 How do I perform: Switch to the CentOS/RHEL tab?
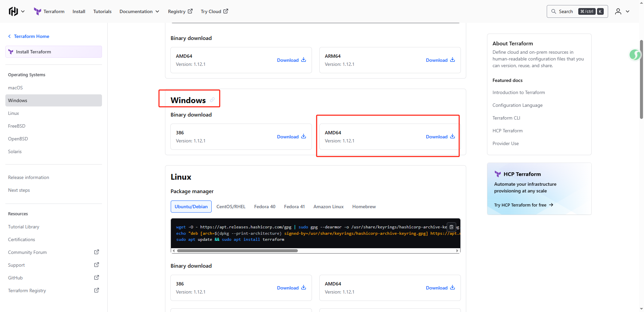coord(231,207)
